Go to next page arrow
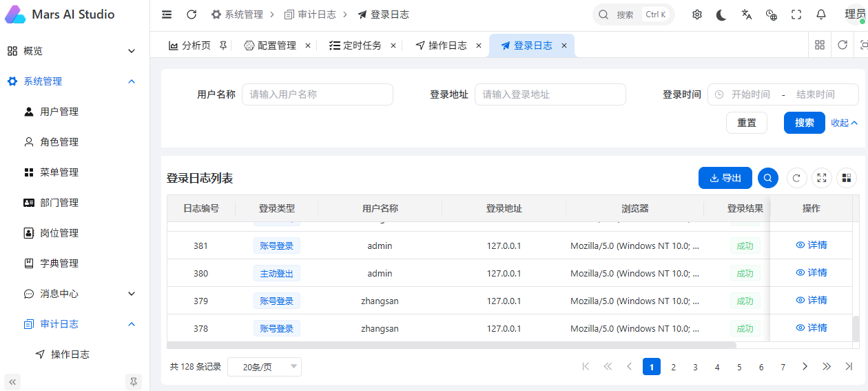868x391 pixels. (x=805, y=367)
